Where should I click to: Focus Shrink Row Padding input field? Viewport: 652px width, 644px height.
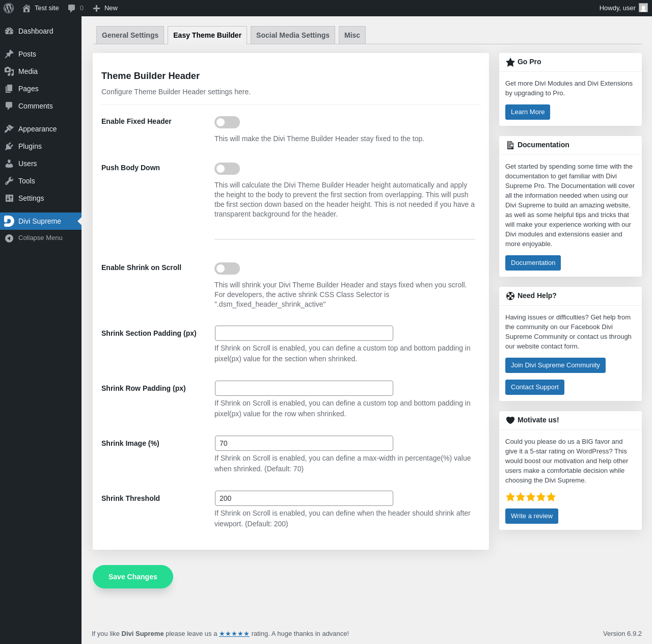[x=304, y=388]
